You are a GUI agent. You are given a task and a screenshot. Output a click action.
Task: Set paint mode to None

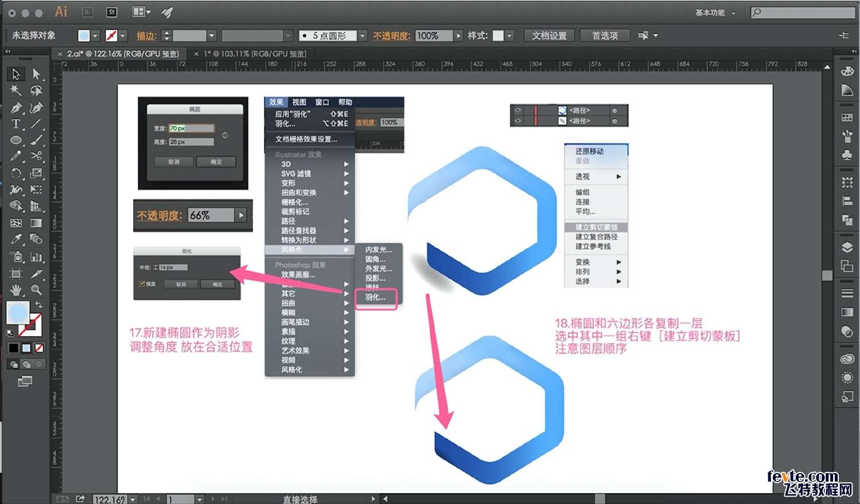pyautogui.click(x=40, y=348)
